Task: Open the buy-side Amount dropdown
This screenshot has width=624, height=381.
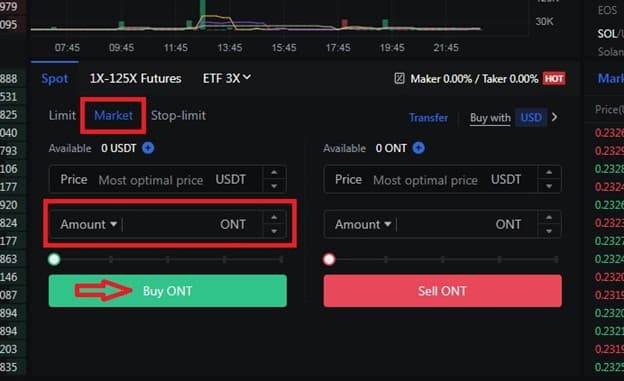Action: tap(88, 225)
